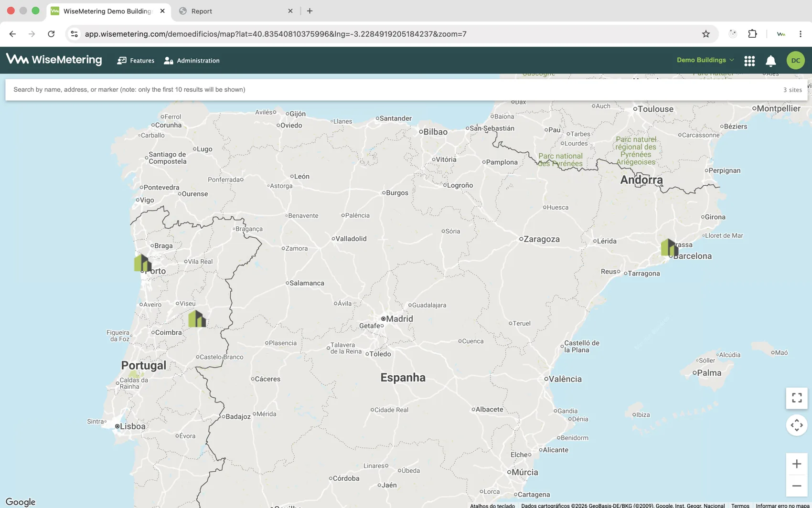Click the Madrid label on the map

[399, 319]
